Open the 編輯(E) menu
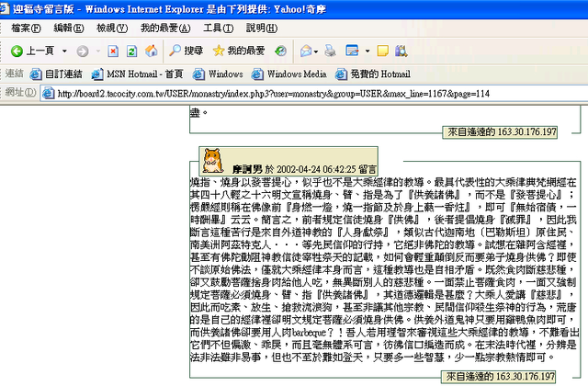 point(69,28)
